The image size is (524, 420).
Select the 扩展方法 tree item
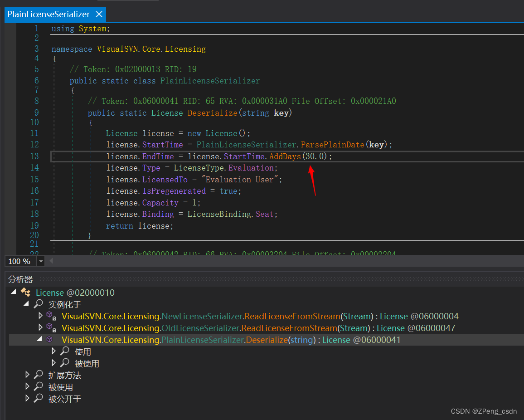tap(64, 375)
